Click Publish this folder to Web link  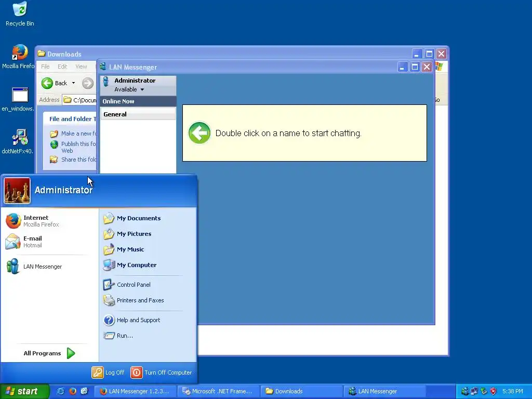(74, 147)
